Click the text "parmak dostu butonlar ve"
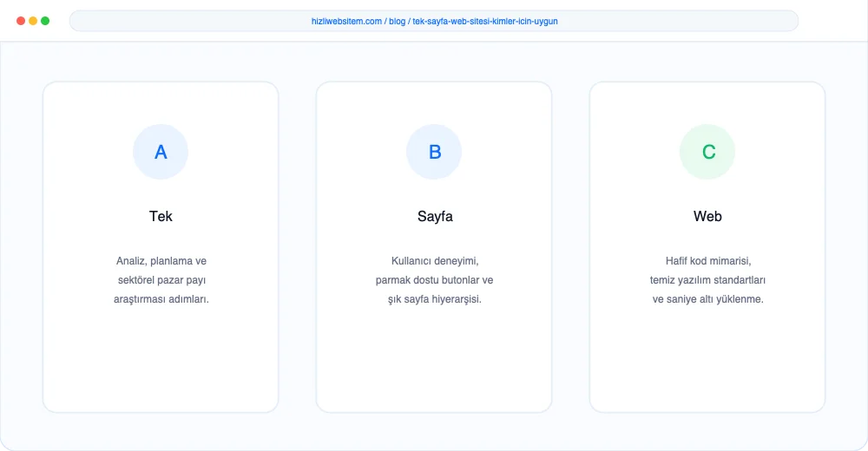The image size is (868, 451). pyautogui.click(x=434, y=280)
